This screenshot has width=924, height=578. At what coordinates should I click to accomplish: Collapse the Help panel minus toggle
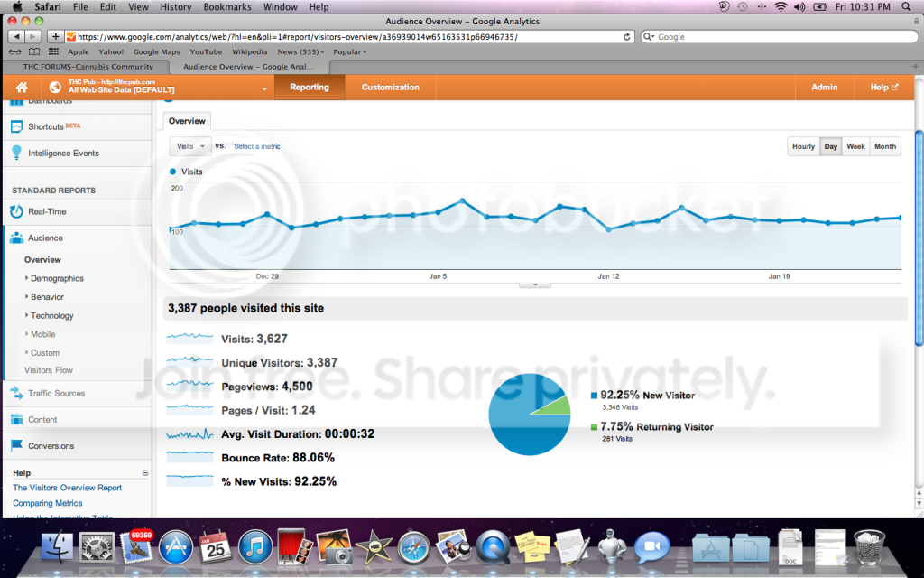point(145,473)
